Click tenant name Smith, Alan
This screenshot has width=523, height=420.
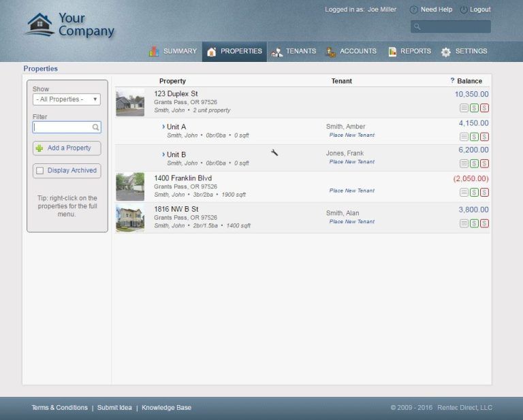pyautogui.click(x=343, y=213)
